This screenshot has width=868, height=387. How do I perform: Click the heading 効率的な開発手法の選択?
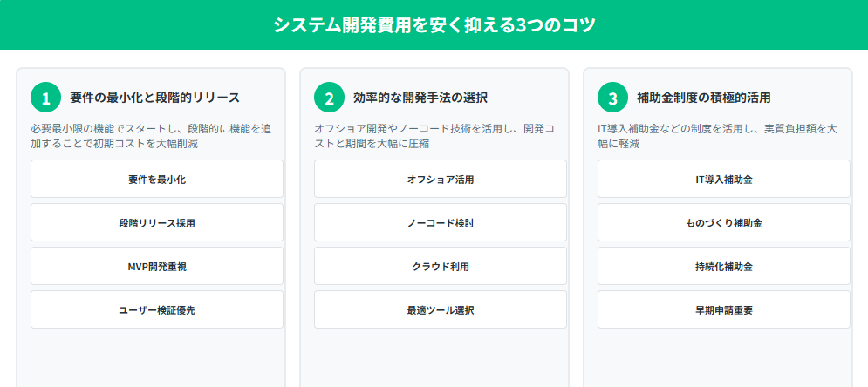pos(420,98)
